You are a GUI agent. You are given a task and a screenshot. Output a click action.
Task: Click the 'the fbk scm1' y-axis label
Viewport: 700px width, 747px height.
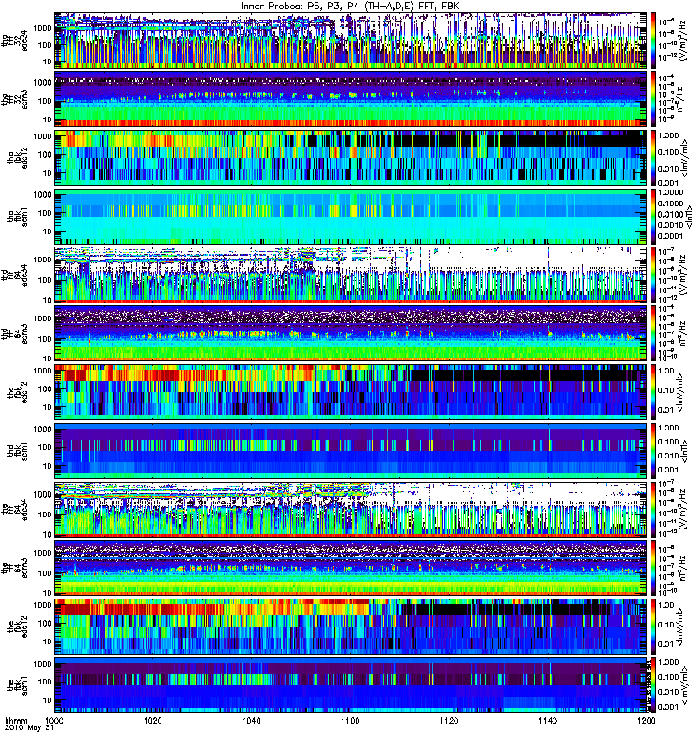tap(18, 685)
